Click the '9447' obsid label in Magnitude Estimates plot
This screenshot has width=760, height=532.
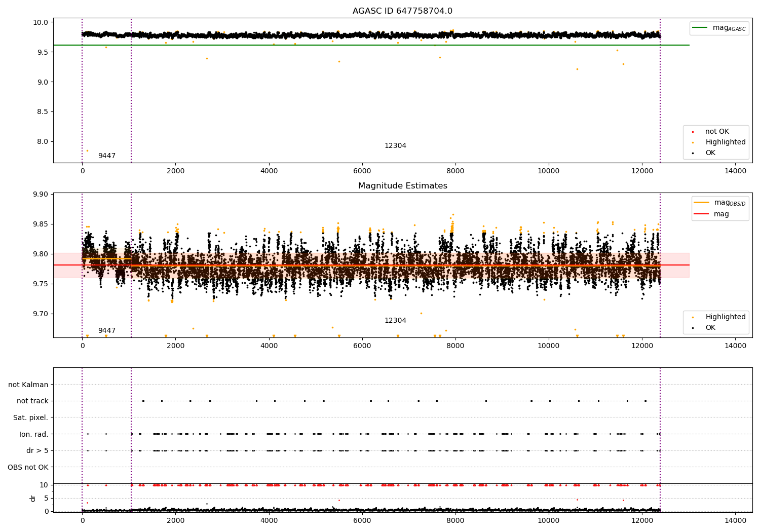click(x=107, y=331)
